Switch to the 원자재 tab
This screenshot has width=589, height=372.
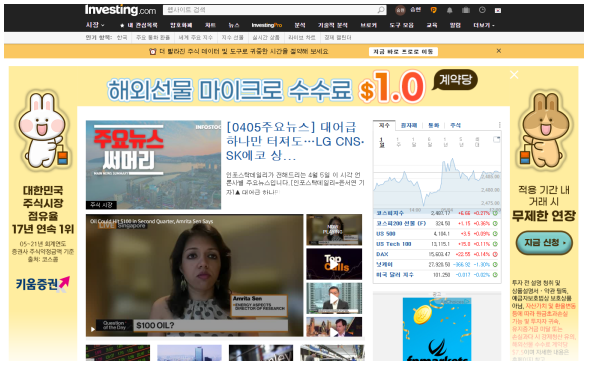[409, 126]
